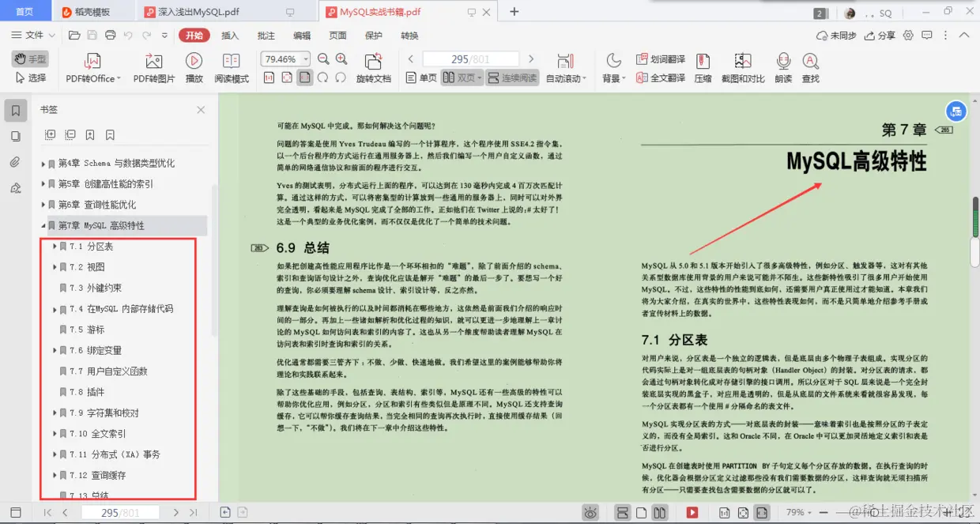This screenshot has width=980, height=524.
Task: Toggle 连续阅读 continuous reading
Action: pyautogui.click(x=512, y=78)
